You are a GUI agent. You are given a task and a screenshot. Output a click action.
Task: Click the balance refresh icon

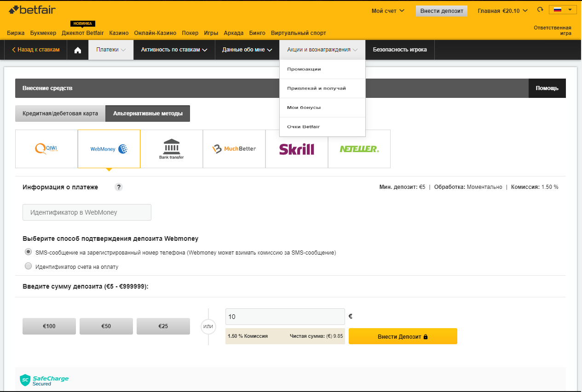540,10
